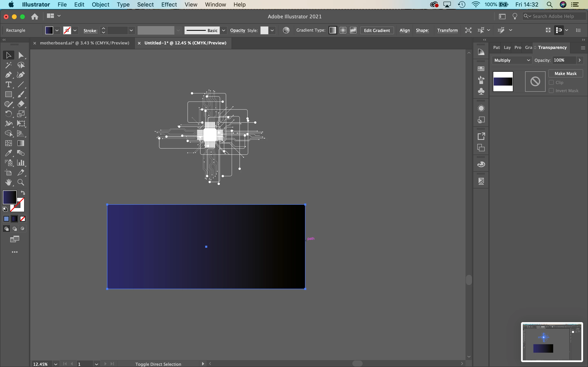Select the Hand tool
588x367 pixels.
tap(8, 182)
